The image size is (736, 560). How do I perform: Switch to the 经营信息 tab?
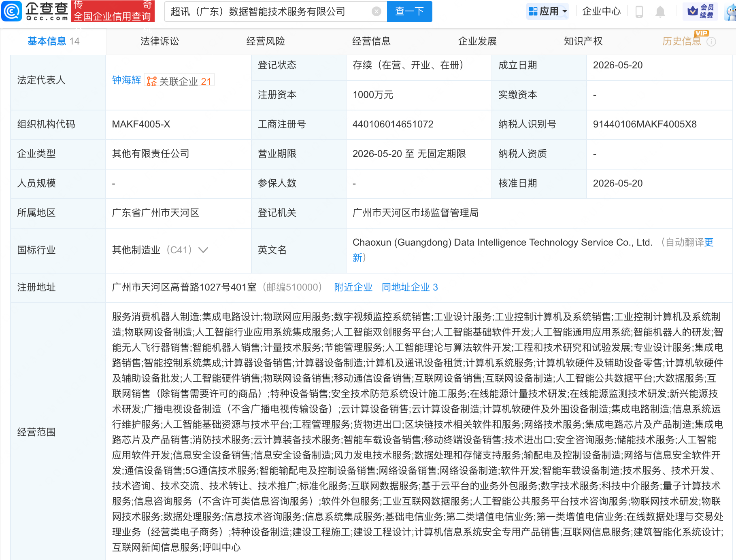pyautogui.click(x=371, y=41)
